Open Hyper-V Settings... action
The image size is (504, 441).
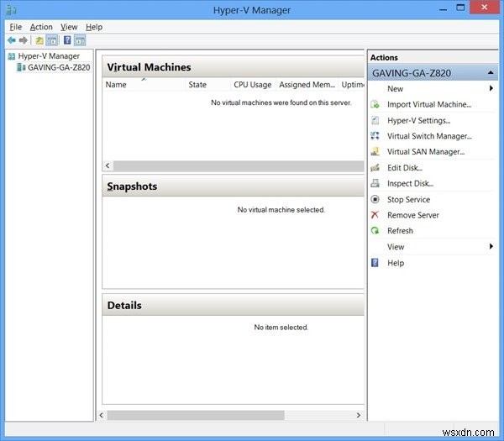pyautogui.click(x=419, y=120)
